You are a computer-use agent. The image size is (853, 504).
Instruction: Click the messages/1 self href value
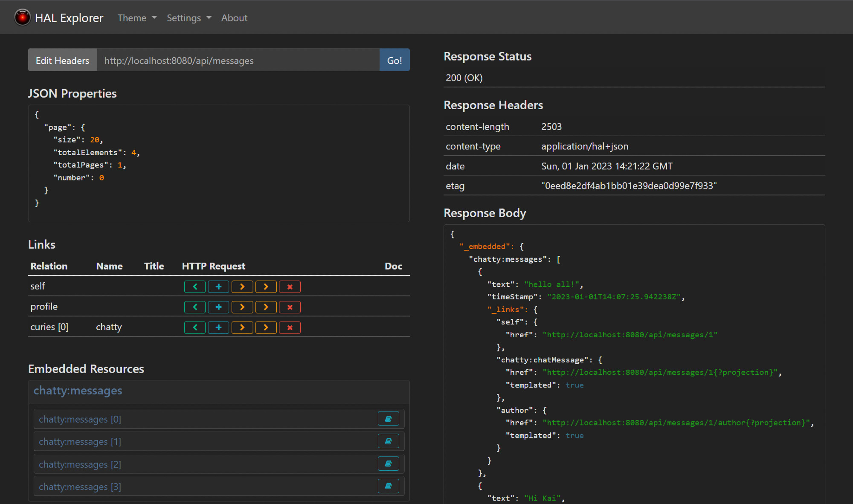(630, 335)
